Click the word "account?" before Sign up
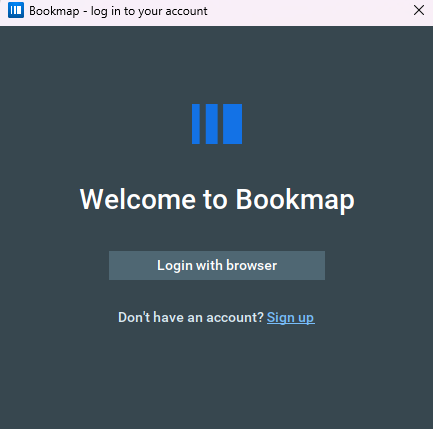This screenshot has height=429, width=433. [235, 317]
